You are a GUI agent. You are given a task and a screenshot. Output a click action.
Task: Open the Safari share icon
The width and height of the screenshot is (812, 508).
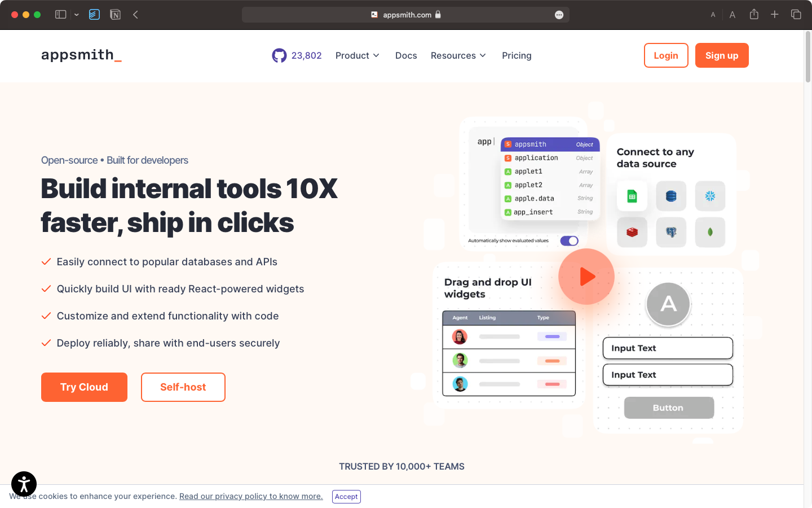[x=754, y=14]
